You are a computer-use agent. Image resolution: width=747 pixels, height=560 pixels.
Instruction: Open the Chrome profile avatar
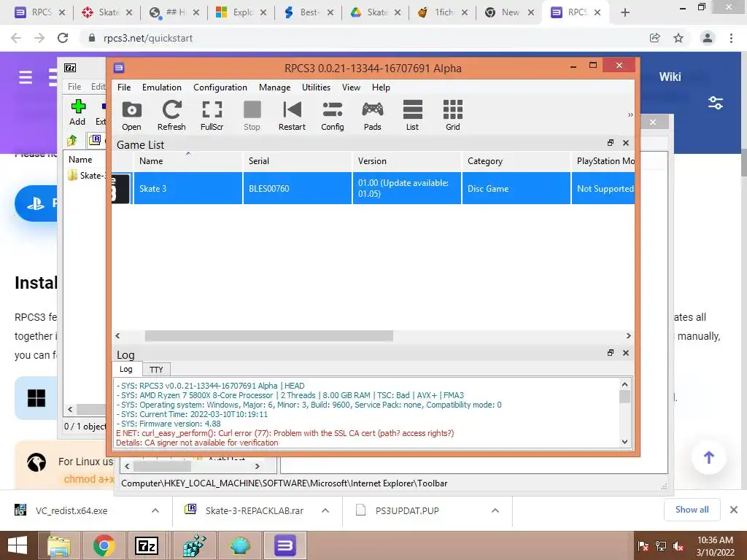click(708, 38)
